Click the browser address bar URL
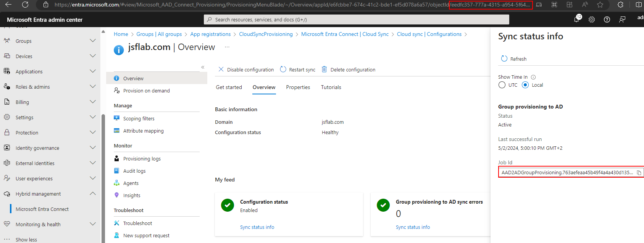Screen dimensions: 644x243 pyautogui.click(x=292, y=5)
